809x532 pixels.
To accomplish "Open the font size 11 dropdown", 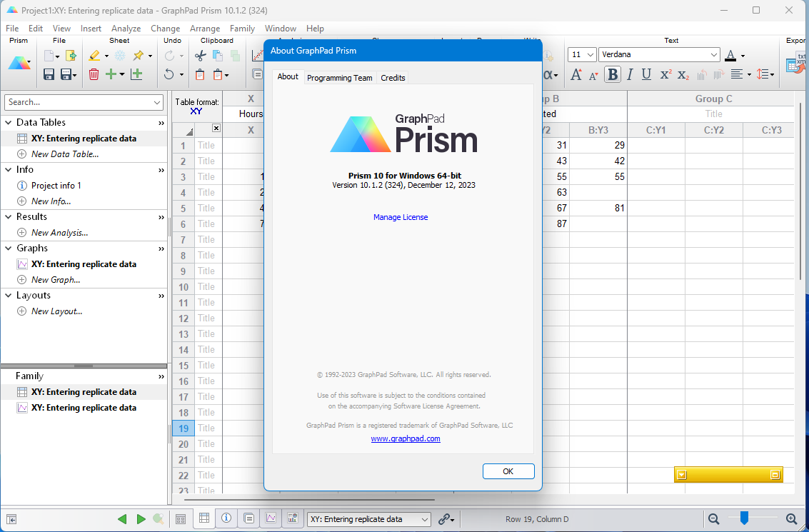I will [x=581, y=54].
